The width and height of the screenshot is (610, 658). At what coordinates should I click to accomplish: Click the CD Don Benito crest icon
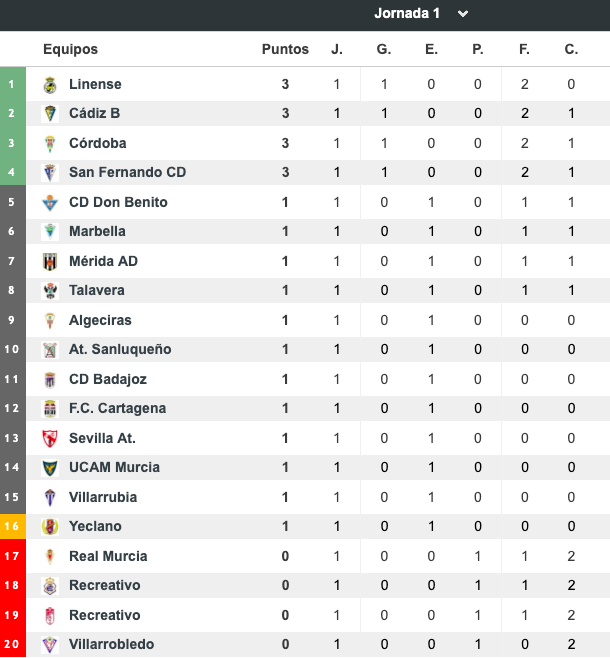coord(50,203)
